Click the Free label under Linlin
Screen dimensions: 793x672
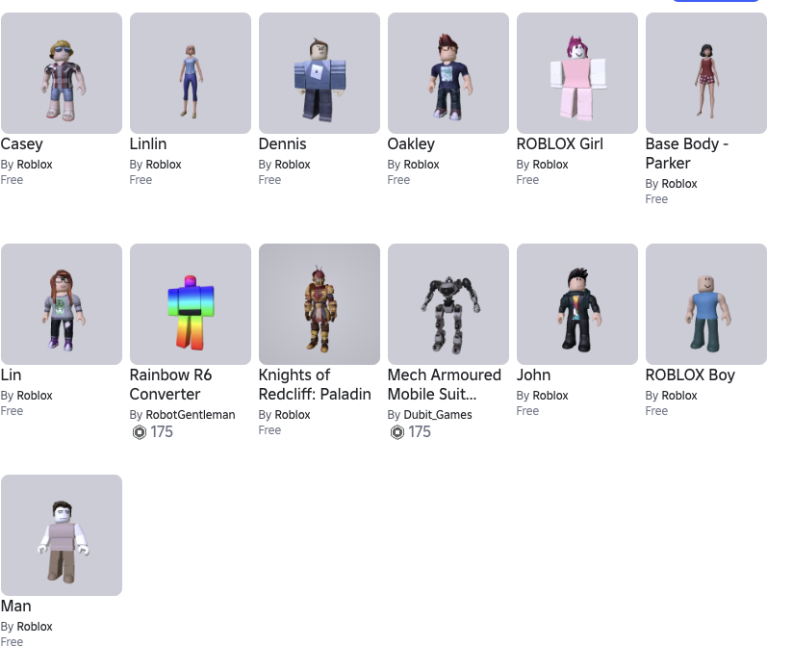[x=141, y=180]
